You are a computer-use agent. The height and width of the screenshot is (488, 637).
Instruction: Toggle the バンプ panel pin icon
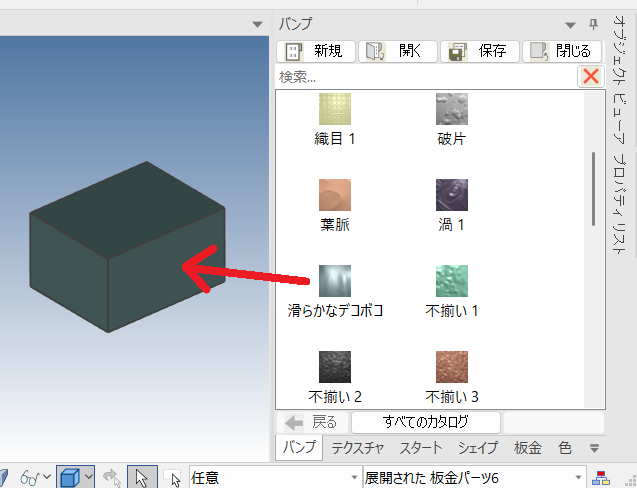[x=593, y=24]
